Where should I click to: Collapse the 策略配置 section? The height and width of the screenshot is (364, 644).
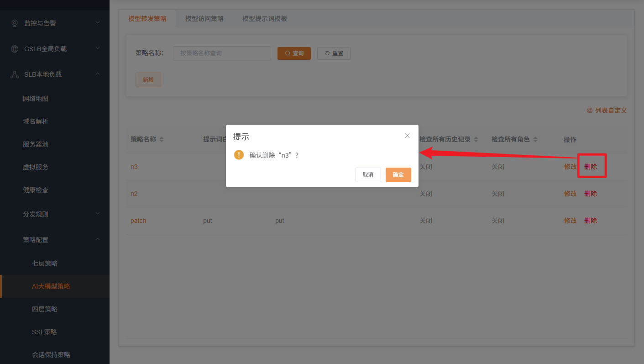click(x=97, y=239)
